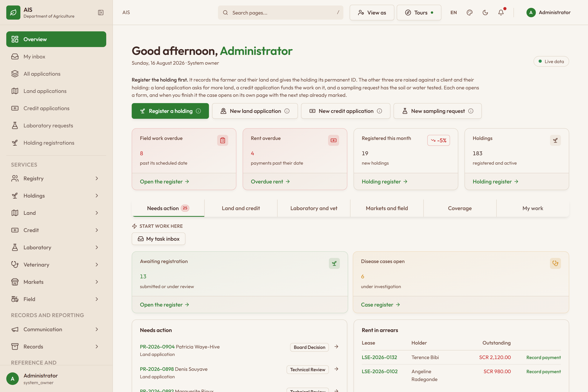Image resolution: width=588 pixels, height=392 pixels.
Task: Click the Field work overdue clipboard icon
Action: coord(222,140)
